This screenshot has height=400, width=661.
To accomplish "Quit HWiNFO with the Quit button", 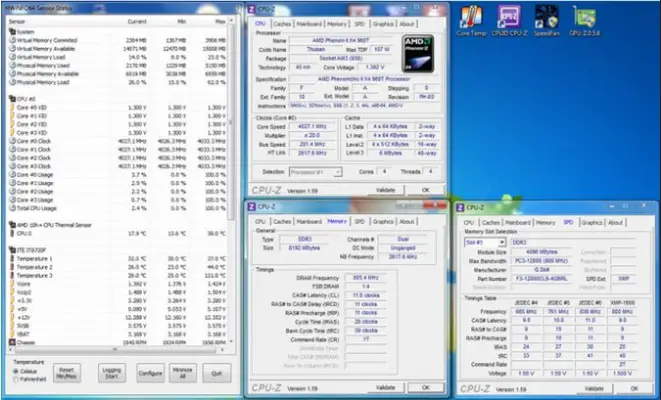I will [217, 373].
